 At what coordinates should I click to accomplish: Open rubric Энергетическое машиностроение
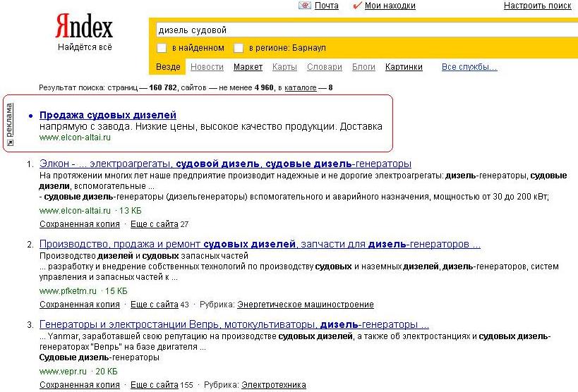306,305
